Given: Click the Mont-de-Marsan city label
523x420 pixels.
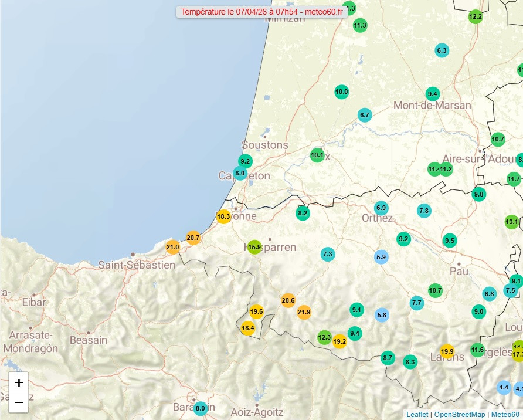Looking at the screenshot, I should [432, 106].
